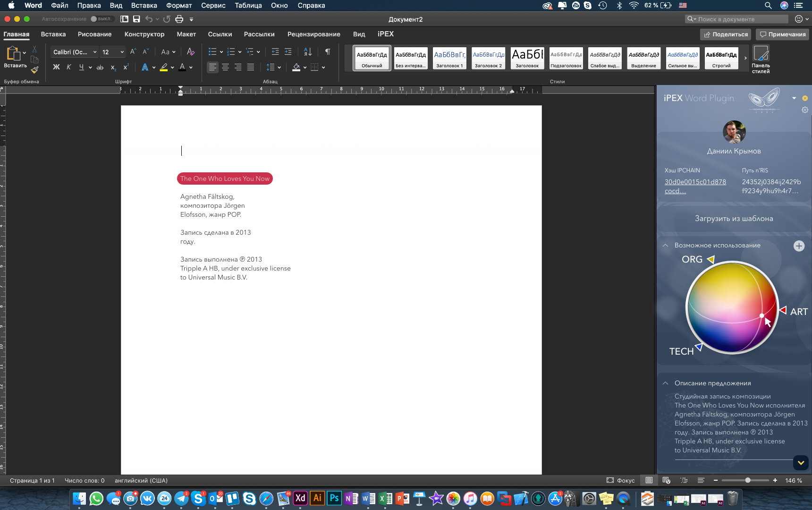This screenshot has width=812, height=510.
Task: Click the plus icon by Возможное использование
Action: point(799,246)
